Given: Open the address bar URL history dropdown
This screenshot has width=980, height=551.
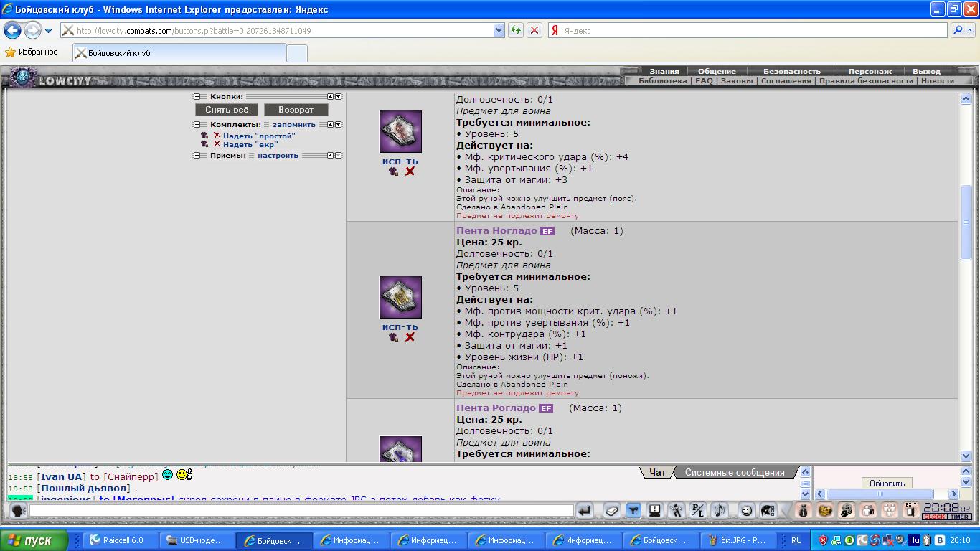Looking at the screenshot, I should [x=499, y=31].
